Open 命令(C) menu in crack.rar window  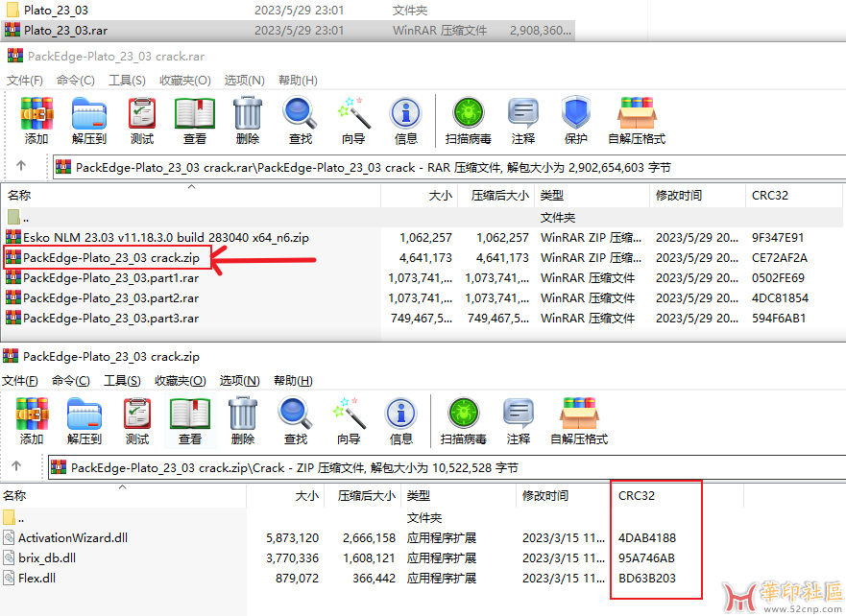click(76, 81)
